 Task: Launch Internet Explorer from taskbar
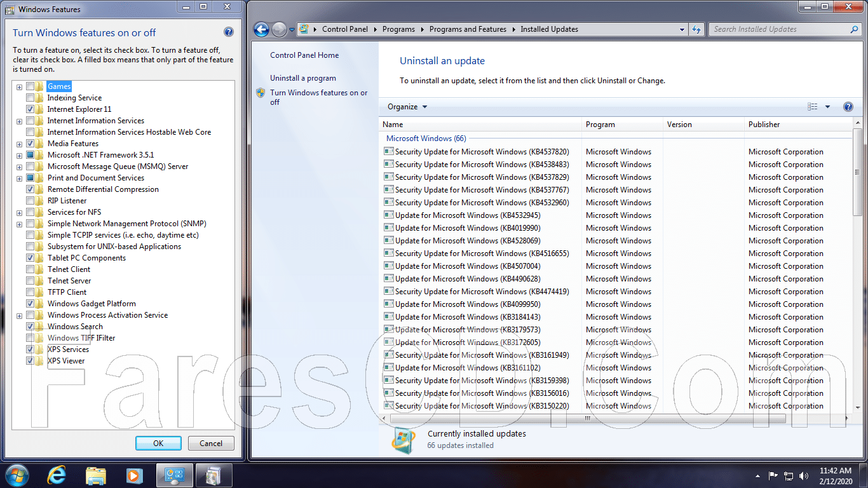tap(57, 475)
